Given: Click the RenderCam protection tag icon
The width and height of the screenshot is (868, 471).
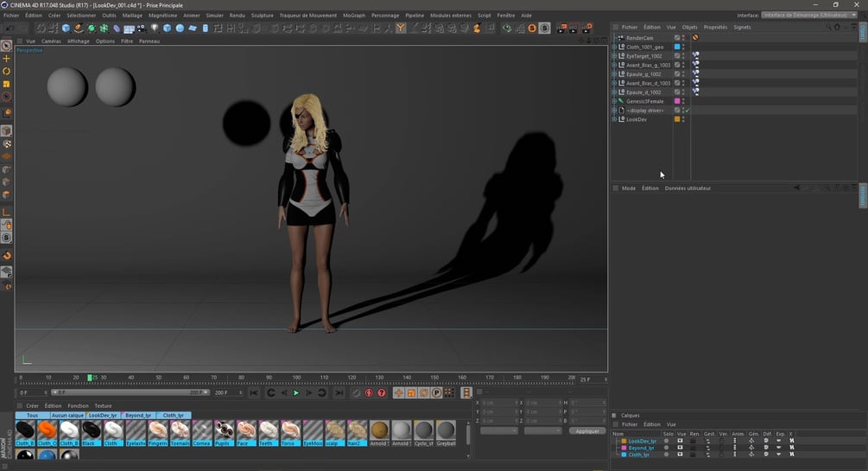Looking at the screenshot, I should tap(695, 38).
